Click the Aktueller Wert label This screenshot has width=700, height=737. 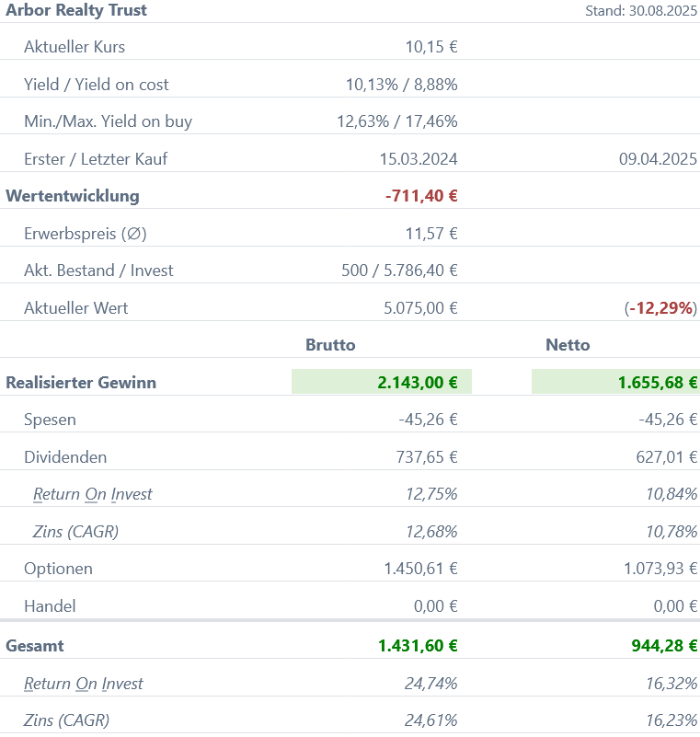75,308
